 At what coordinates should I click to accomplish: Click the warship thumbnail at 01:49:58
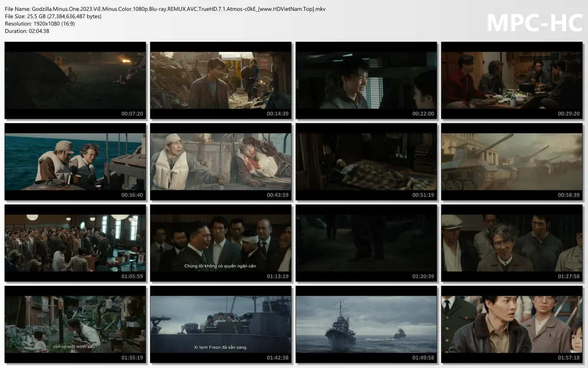(x=366, y=325)
